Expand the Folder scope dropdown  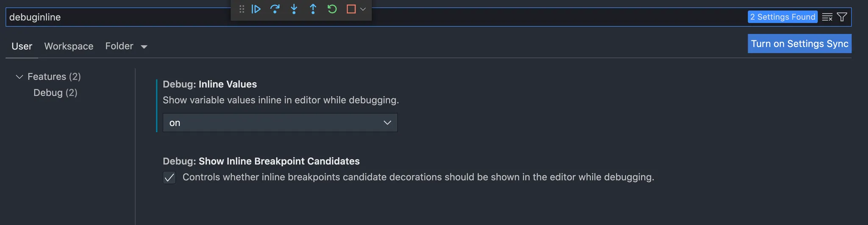click(x=144, y=47)
